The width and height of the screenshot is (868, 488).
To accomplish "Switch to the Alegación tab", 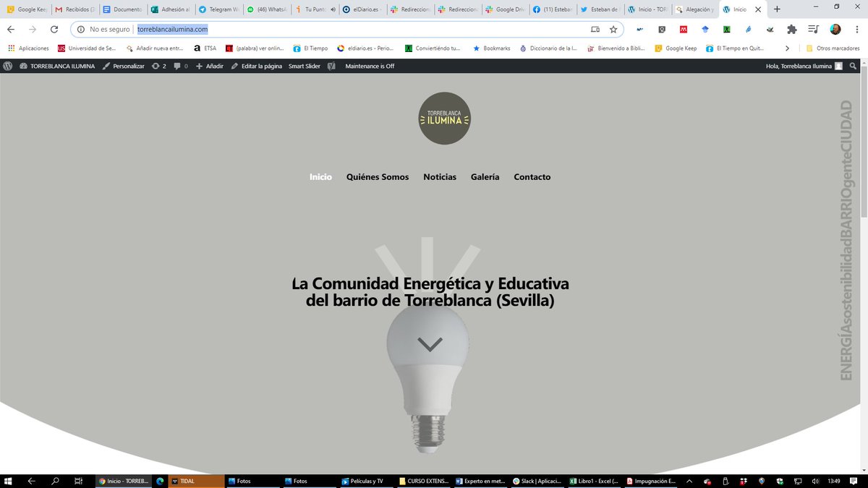I will click(694, 9).
